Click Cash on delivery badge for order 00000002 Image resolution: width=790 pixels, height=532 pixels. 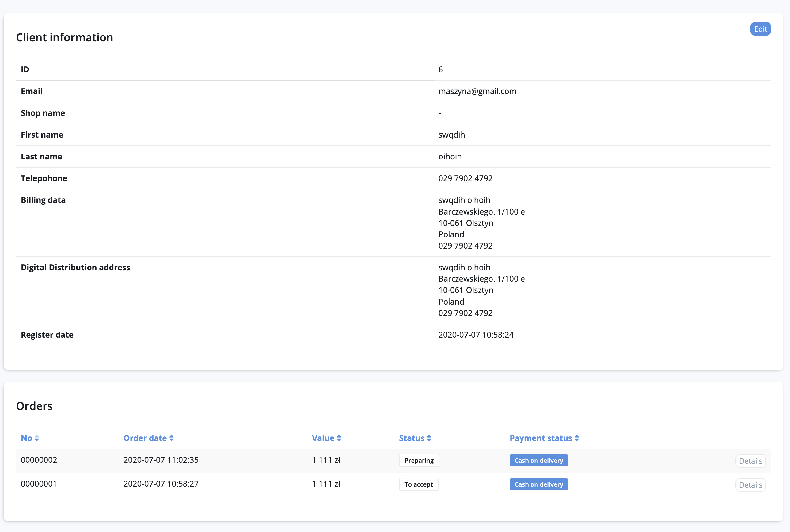click(x=538, y=460)
